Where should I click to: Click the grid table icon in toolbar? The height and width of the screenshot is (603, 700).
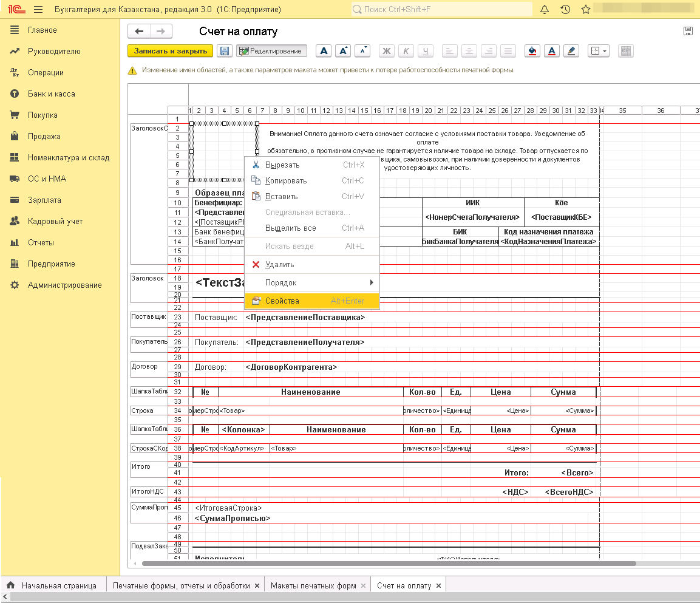tap(626, 51)
